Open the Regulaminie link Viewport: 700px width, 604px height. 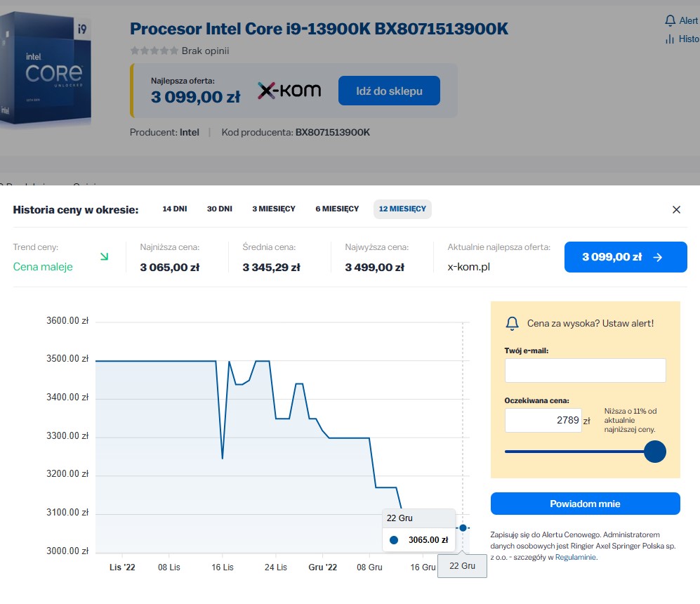pyautogui.click(x=575, y=557)
